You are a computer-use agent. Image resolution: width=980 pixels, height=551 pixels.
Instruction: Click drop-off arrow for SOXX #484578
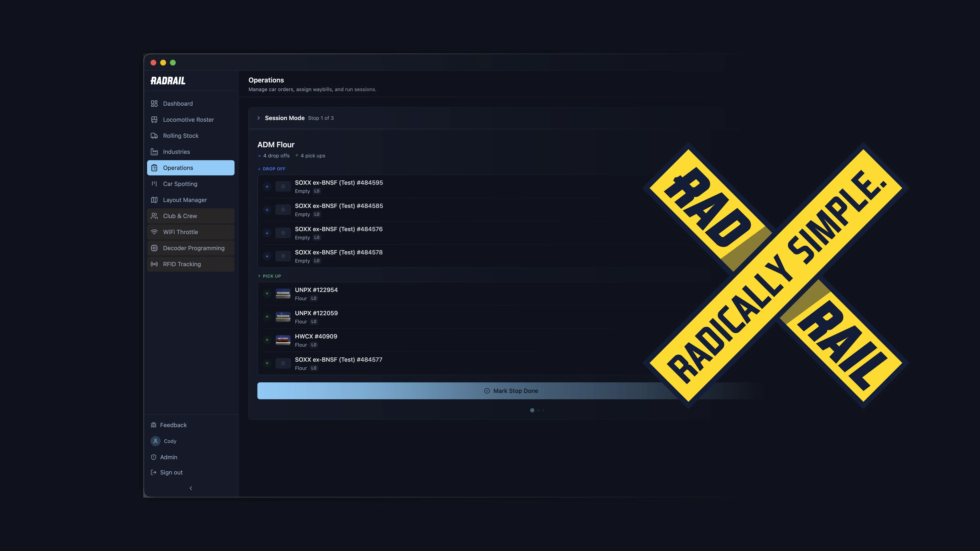(x=267, y=256)
